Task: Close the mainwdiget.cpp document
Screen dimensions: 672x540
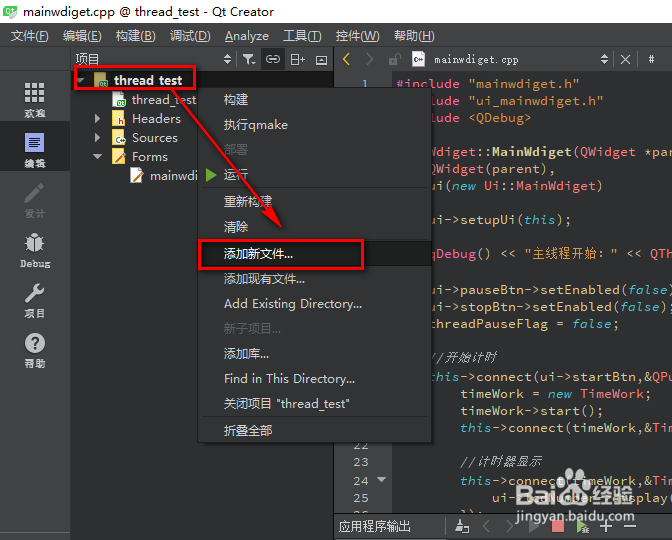Action: tap(626, 59)
